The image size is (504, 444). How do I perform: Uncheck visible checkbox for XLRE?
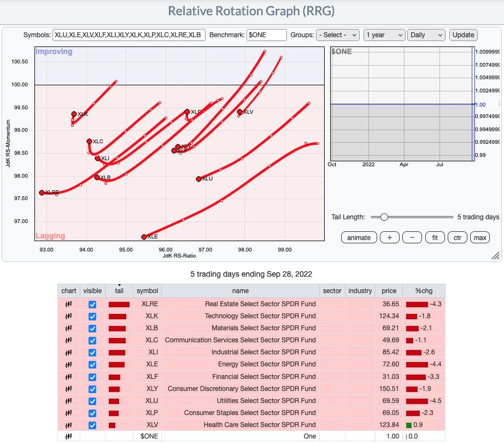pos(92,304)
